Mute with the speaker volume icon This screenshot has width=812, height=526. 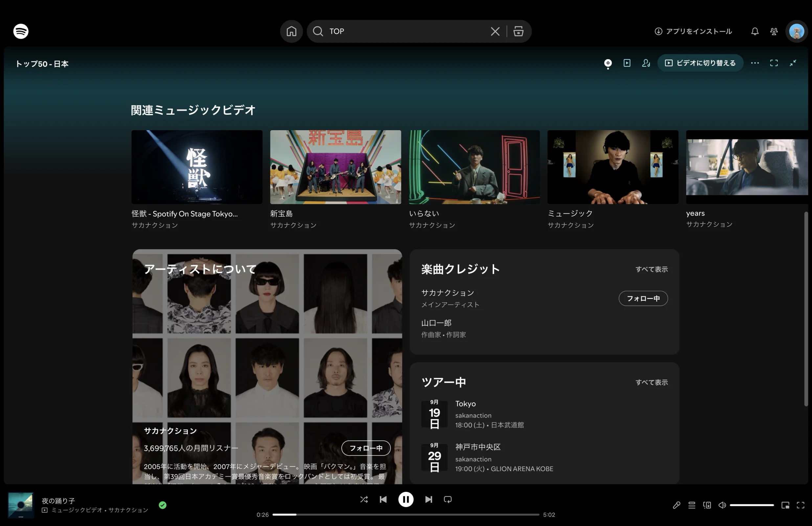pos(722,505)
